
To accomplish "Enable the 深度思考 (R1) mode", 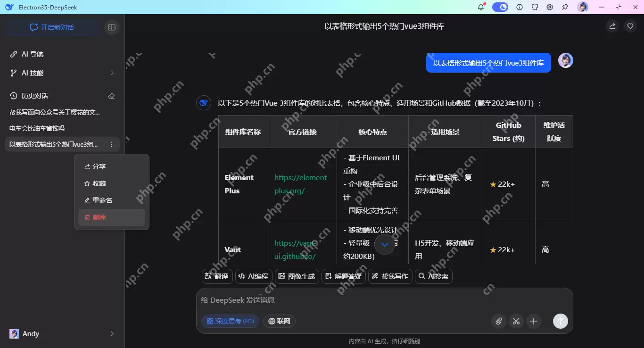I will [230, 321].
